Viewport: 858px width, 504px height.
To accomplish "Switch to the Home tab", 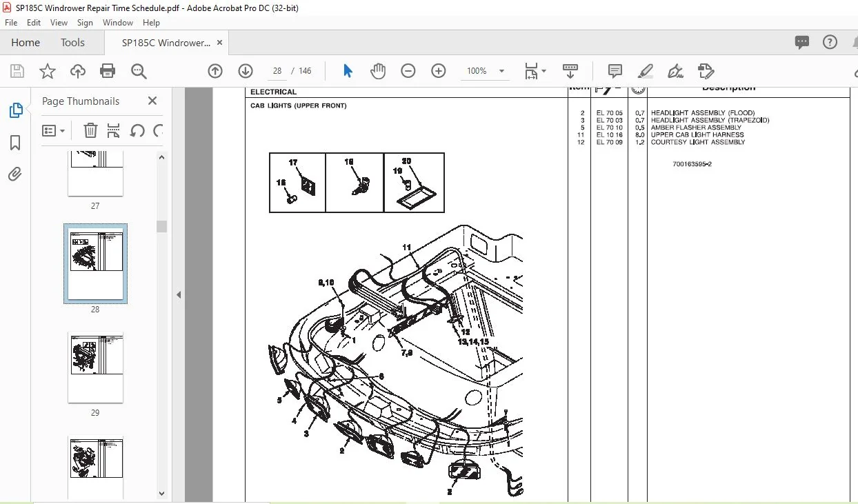I will click(26, 43).
